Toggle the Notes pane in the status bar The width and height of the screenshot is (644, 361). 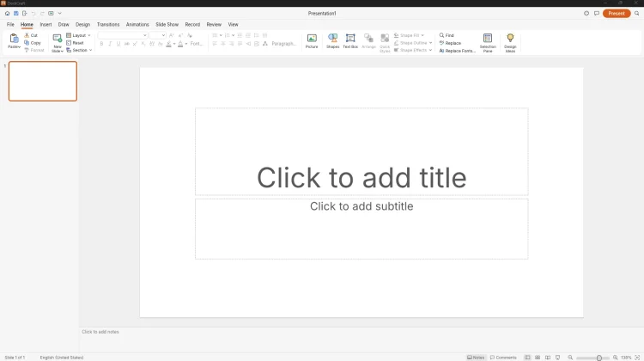click(476, 358)
